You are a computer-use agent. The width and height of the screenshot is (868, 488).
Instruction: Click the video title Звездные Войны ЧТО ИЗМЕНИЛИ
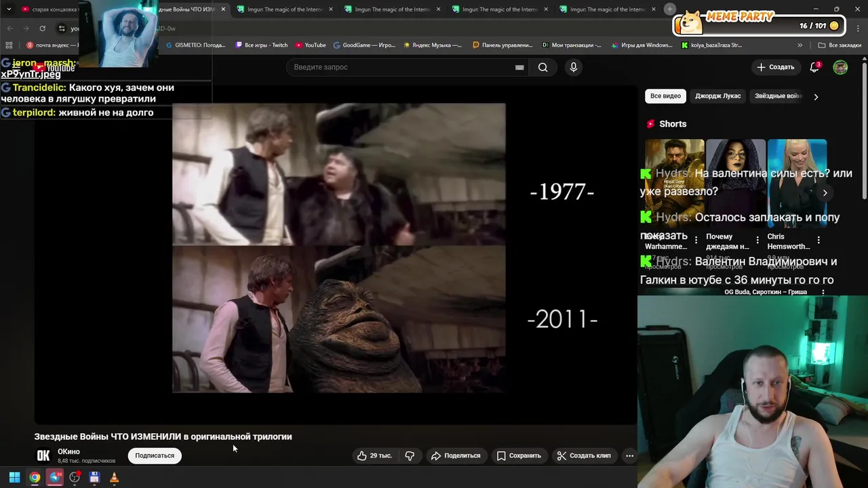click(163, 436)
